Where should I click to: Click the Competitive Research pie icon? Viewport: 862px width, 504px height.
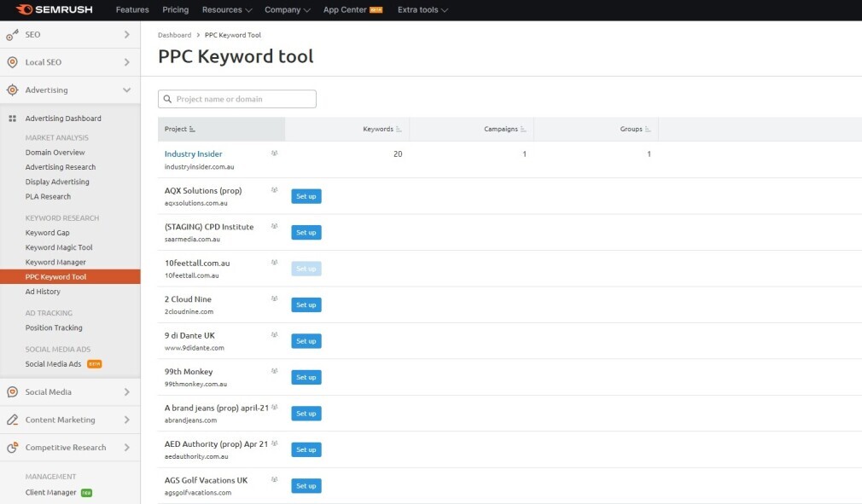pos(12,448)
